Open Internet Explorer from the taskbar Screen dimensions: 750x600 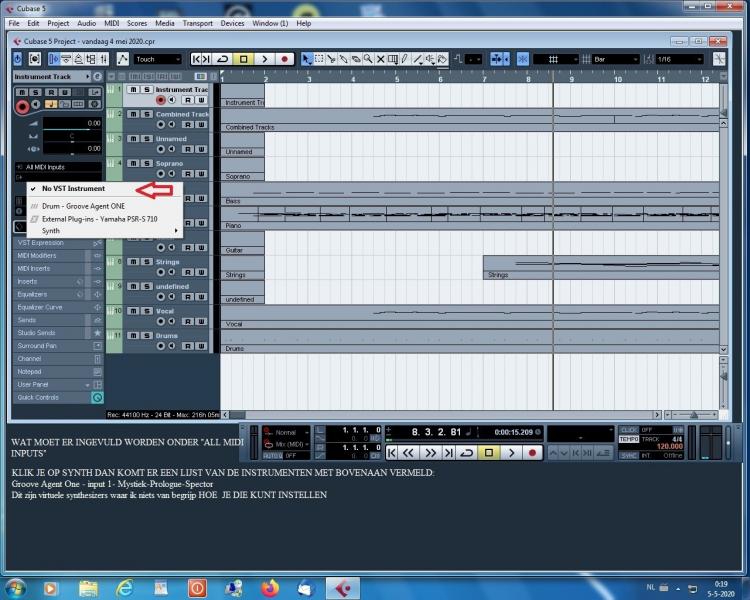point(124,588)
